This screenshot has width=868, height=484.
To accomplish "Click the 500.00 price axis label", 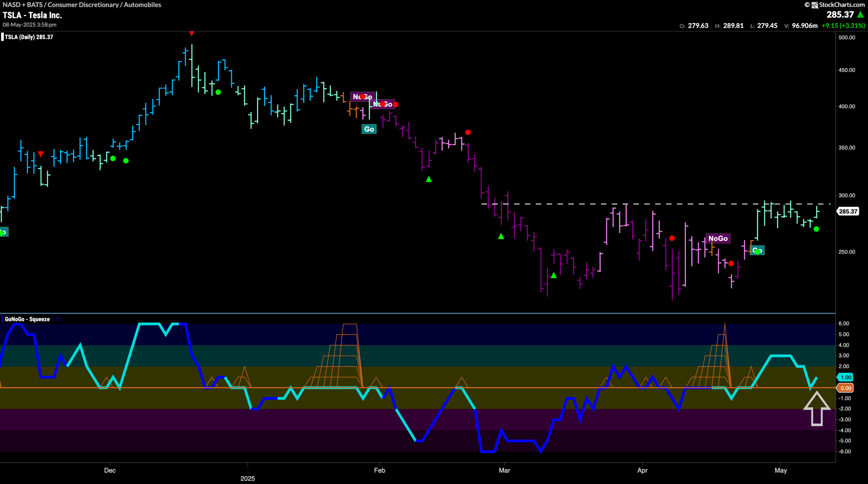I will click(847, 38).
